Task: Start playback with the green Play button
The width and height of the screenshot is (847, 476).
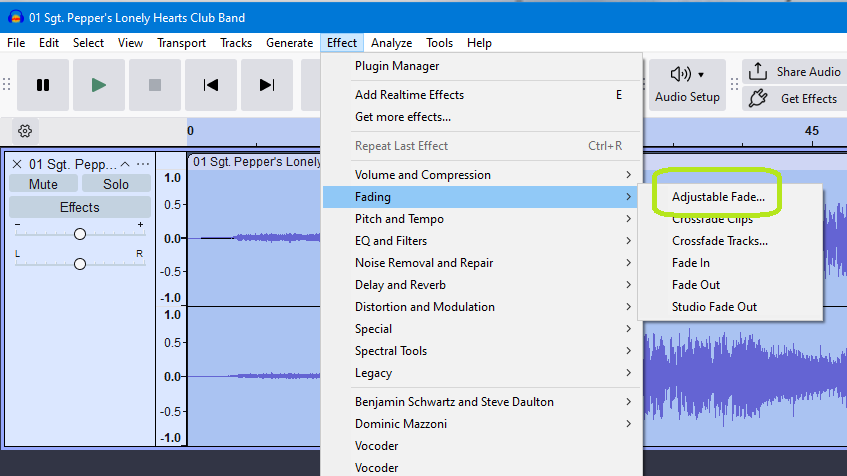Action: coord(99,85)
